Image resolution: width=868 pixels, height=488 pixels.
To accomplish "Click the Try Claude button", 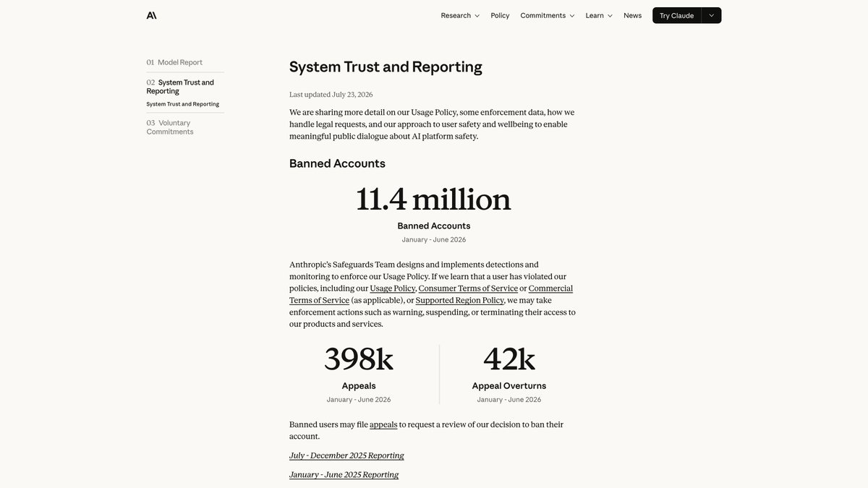I will click(x=676, y=15).
